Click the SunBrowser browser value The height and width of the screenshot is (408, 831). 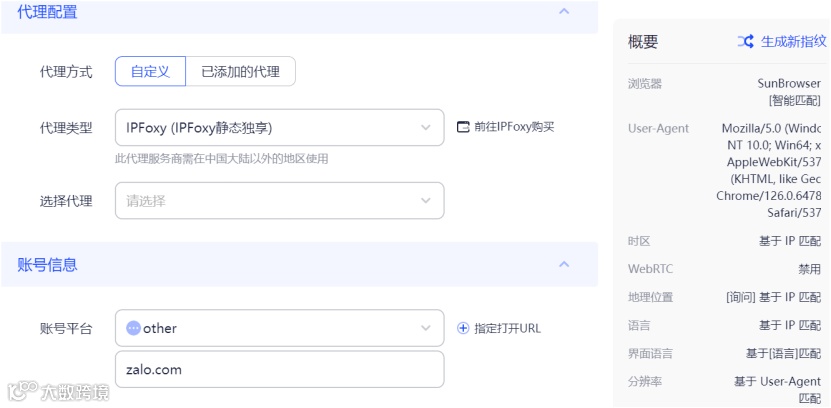coord(788,84)
